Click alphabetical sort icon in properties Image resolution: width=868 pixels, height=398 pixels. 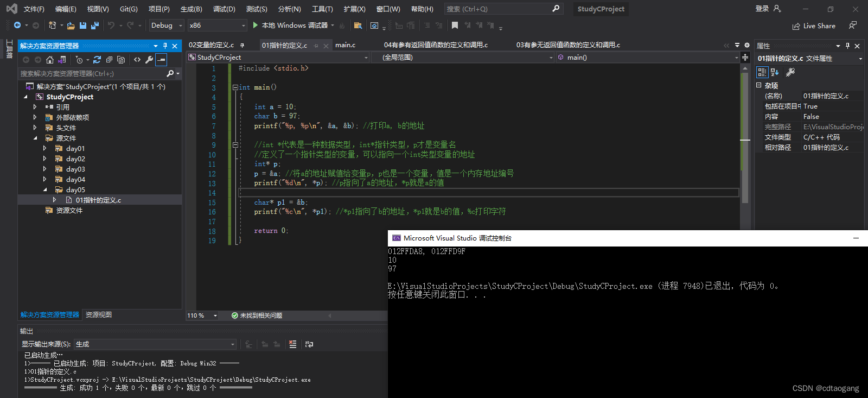pos(775,72)
